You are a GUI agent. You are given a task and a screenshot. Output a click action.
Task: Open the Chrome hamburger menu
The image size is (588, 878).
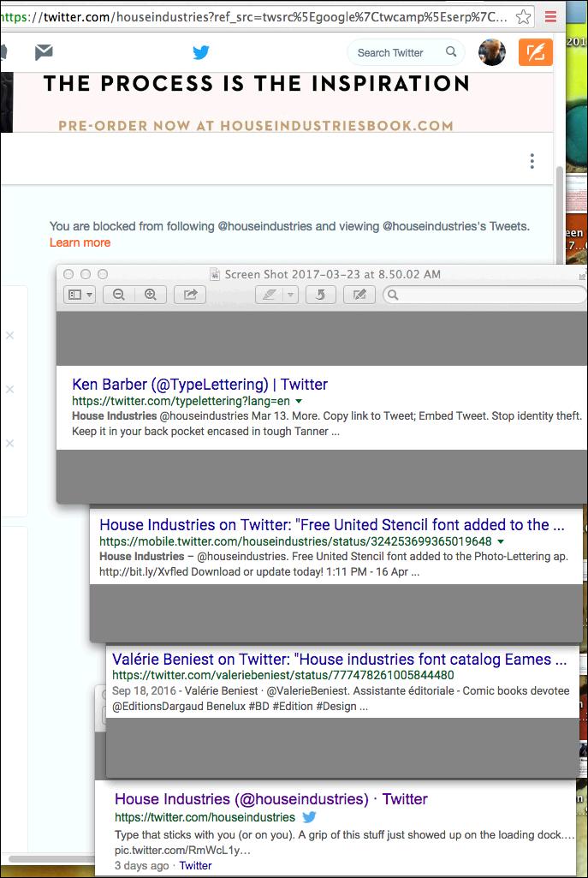pos(550,17)
